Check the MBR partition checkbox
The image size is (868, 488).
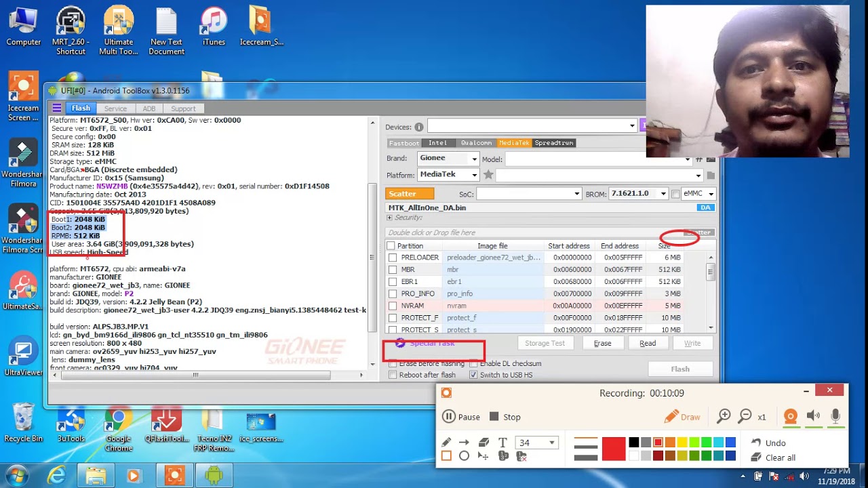[x=393, y=270]
